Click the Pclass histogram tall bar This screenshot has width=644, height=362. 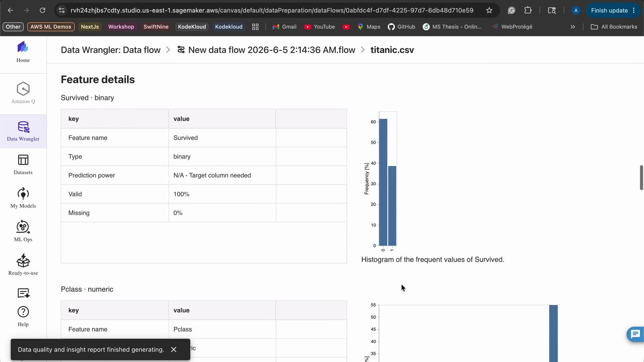tap(553, 334)
